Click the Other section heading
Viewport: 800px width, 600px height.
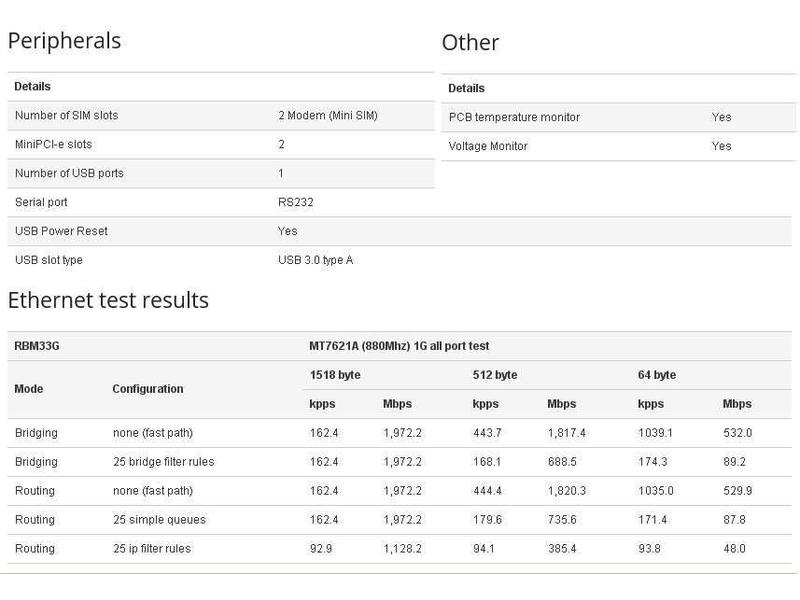point(470,43)
